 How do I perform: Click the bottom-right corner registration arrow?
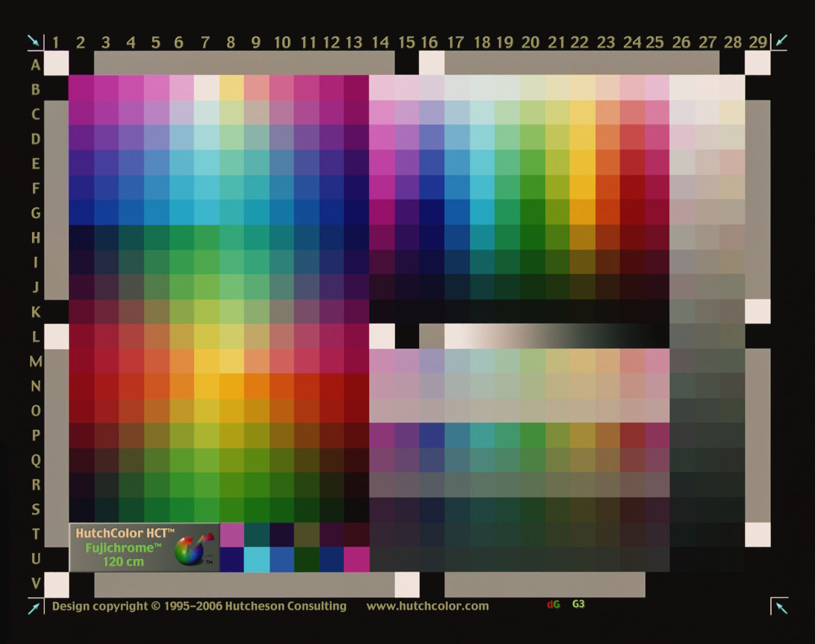click(780, 607)
